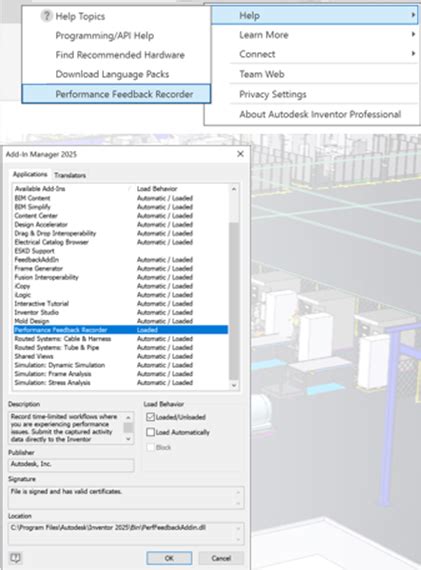The width and height of the screenshot is (421, 570).
Task: Close the Add-In Manager 2025 dialog
Action: pyautogui.click(x=240, y=154)
